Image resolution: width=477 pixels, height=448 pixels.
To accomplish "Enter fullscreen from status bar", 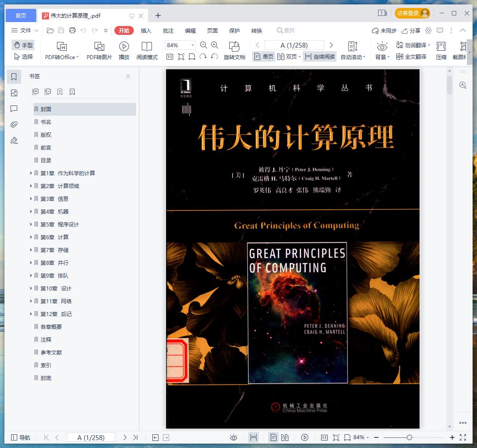I will [x=463, y=437].
